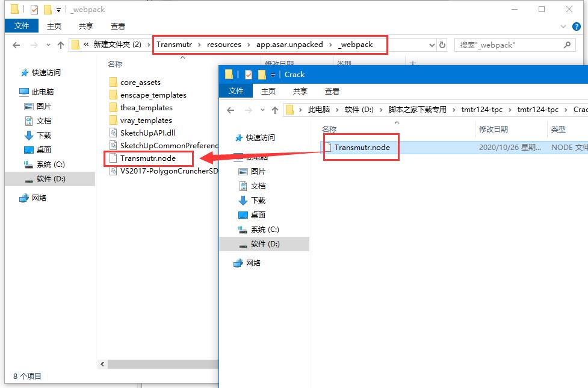
Task: Click the refresh icon beside the address bar
Action: coord(443,45)
